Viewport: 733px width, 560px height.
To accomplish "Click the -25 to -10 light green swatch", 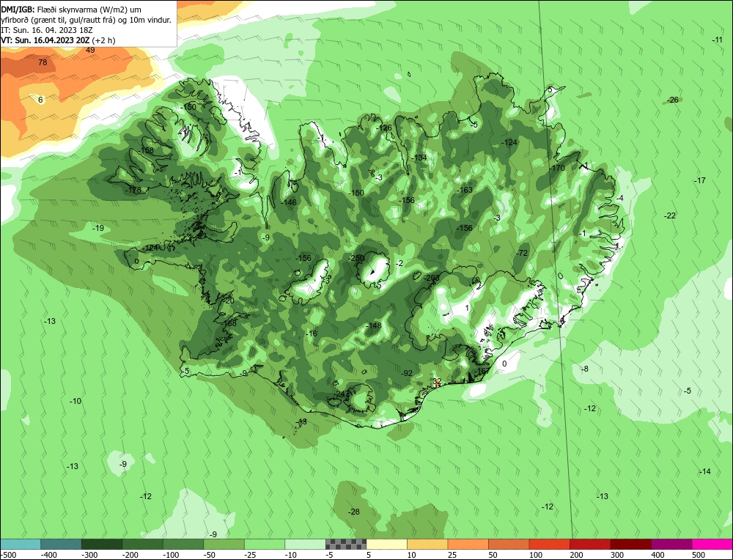I will tap(265, 544).
